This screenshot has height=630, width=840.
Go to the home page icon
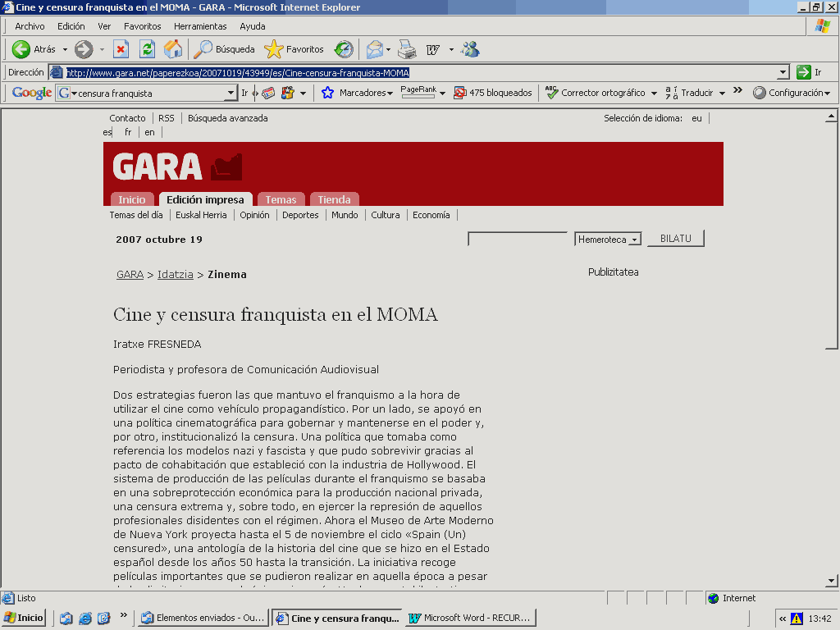pos(173,49)
